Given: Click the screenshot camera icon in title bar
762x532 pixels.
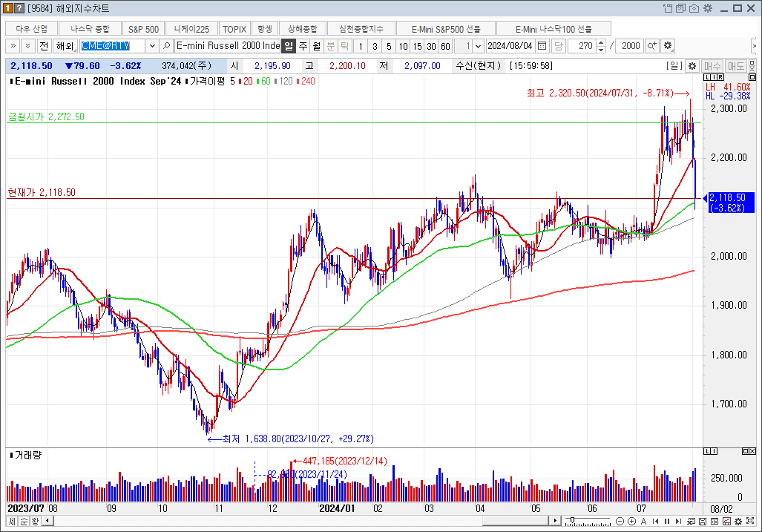Looking at the screenshot, I should 694,8.
